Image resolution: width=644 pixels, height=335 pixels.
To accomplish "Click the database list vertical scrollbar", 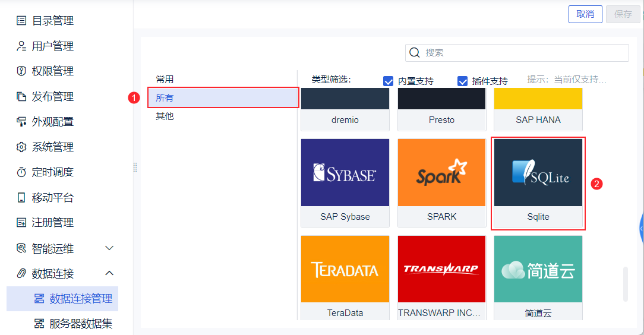I will click(626, 284).
